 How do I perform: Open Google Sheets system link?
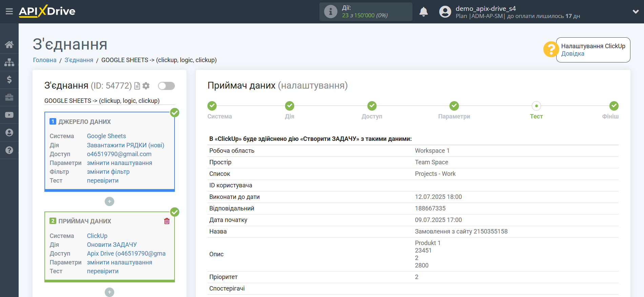coord(106,136)
